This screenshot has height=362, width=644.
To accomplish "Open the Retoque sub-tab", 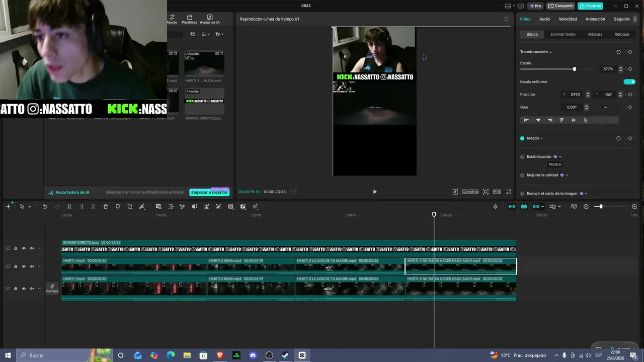I will pyautogui.click(x=622, y=34).
